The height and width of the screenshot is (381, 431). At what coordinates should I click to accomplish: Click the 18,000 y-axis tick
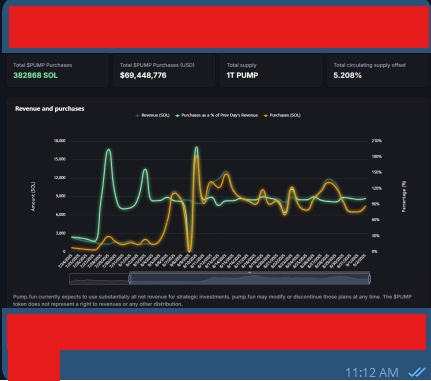coord(60,141)
